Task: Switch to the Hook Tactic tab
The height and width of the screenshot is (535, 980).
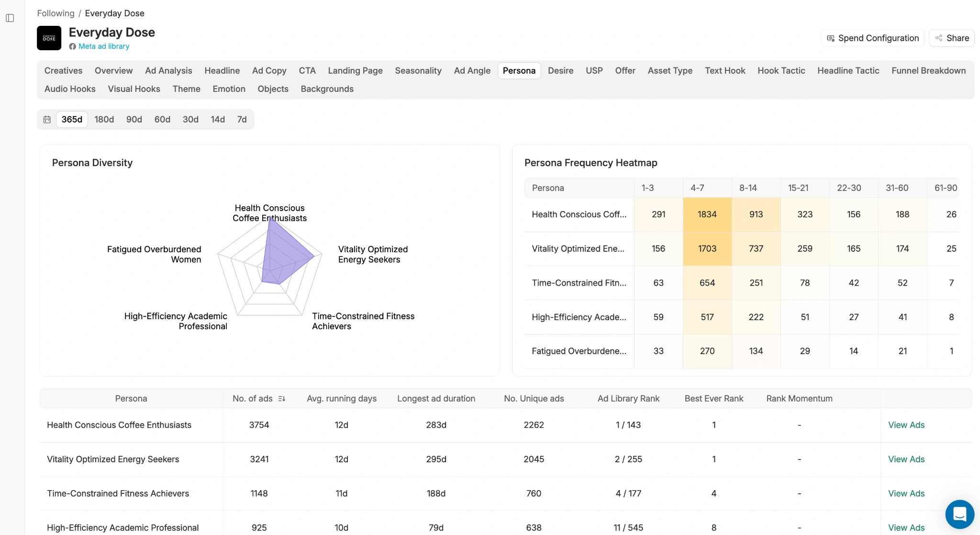Action: click(781, 71)
